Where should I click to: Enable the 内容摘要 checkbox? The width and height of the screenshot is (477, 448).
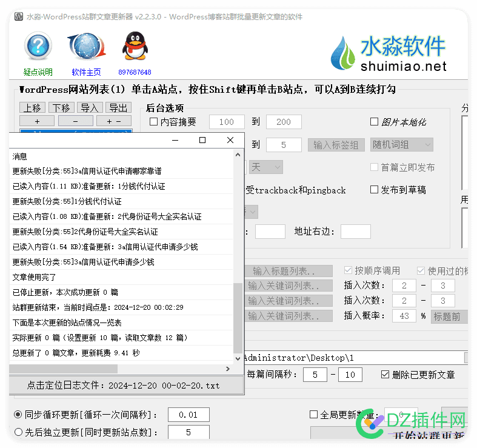[153, 122]
